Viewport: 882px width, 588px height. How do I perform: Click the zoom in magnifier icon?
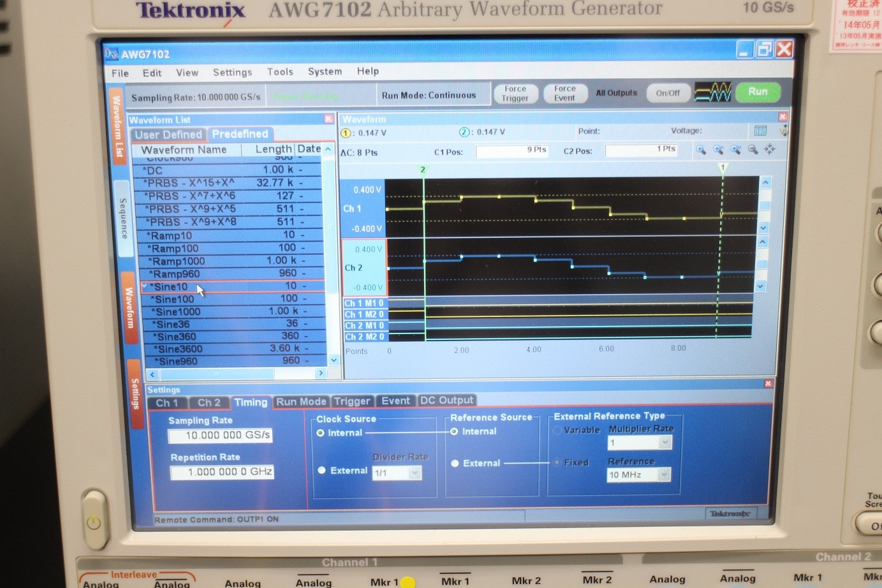[701, 150]
